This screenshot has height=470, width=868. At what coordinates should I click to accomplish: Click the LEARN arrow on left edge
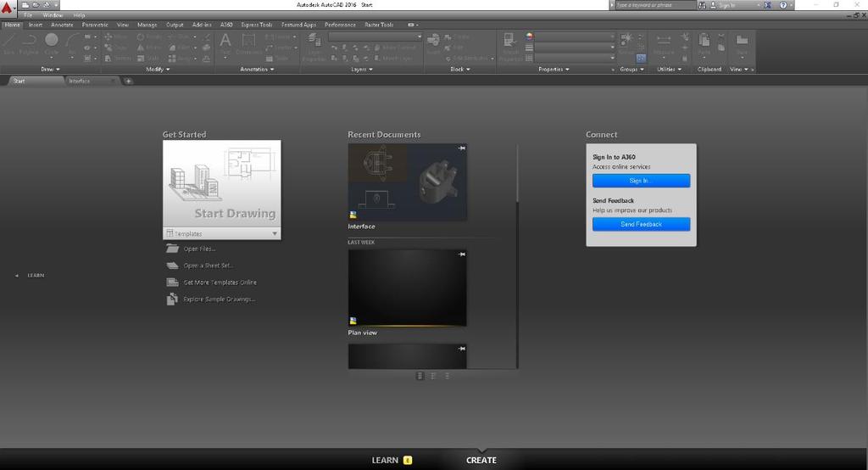tap(17, 276)
